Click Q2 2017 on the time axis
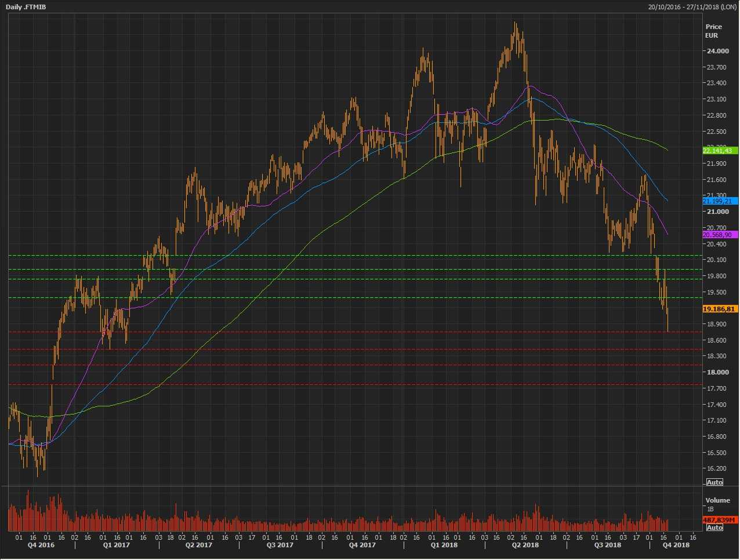 199,545
